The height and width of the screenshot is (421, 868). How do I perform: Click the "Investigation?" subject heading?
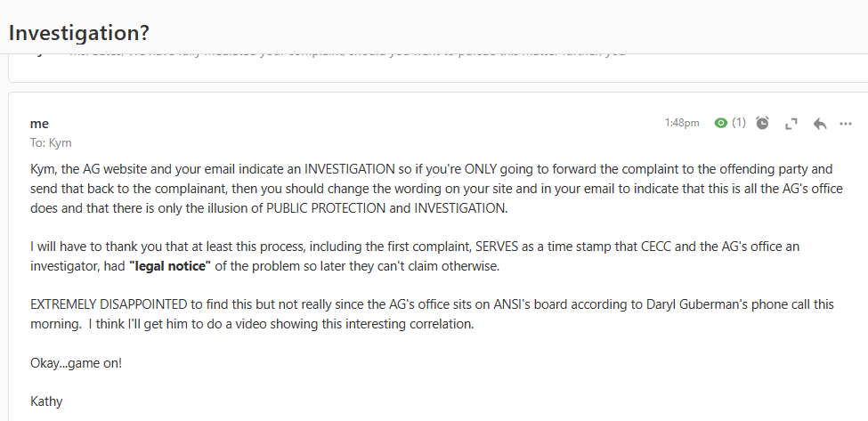79,32
